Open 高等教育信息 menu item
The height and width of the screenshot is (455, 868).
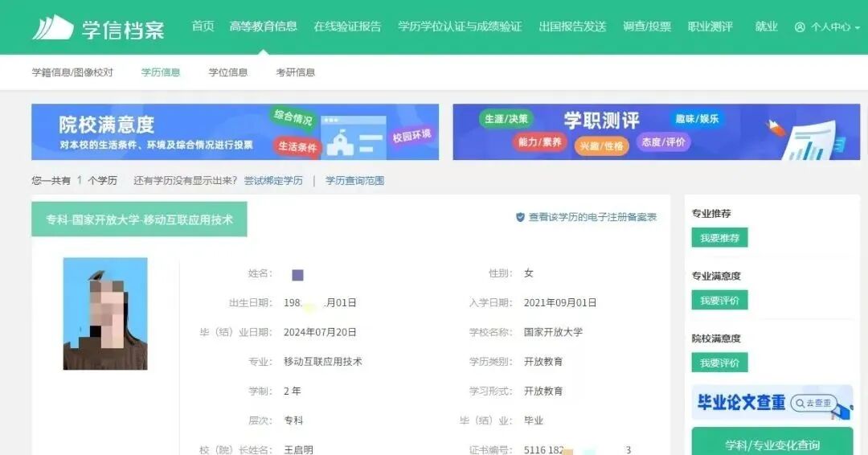(264, 27)
